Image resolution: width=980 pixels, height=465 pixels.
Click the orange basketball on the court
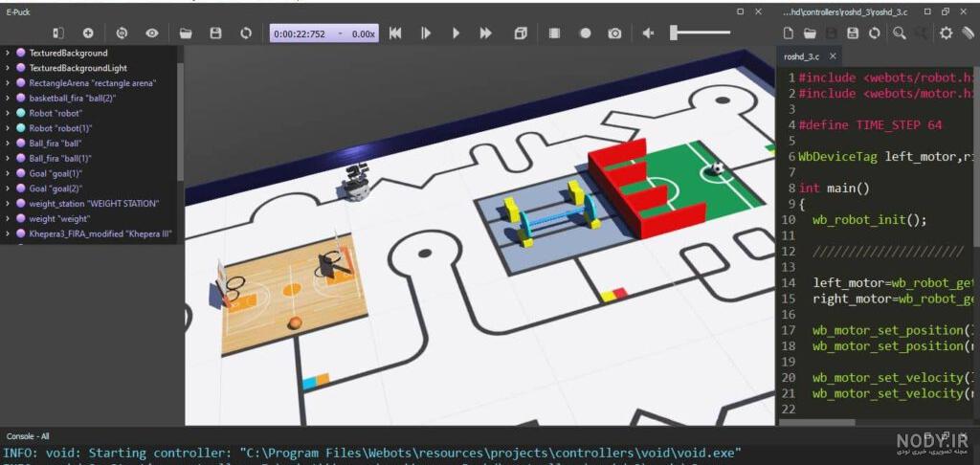[295, 323]
